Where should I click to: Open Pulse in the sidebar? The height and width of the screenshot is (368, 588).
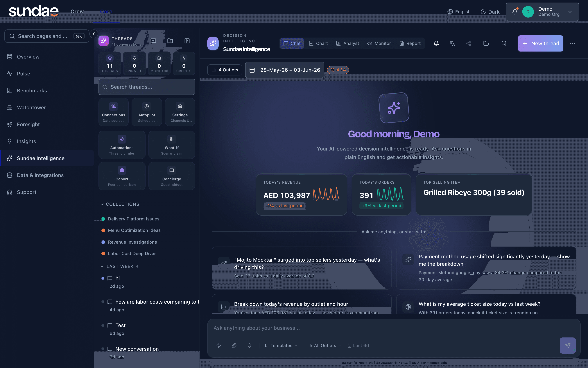(x=47, y=73)
